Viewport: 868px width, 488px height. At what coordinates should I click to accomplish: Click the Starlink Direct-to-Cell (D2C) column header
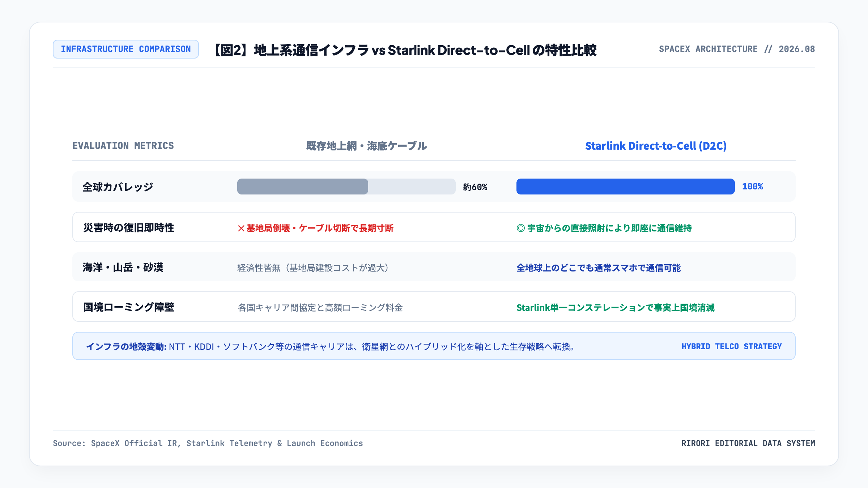click(x=656, y=146)
